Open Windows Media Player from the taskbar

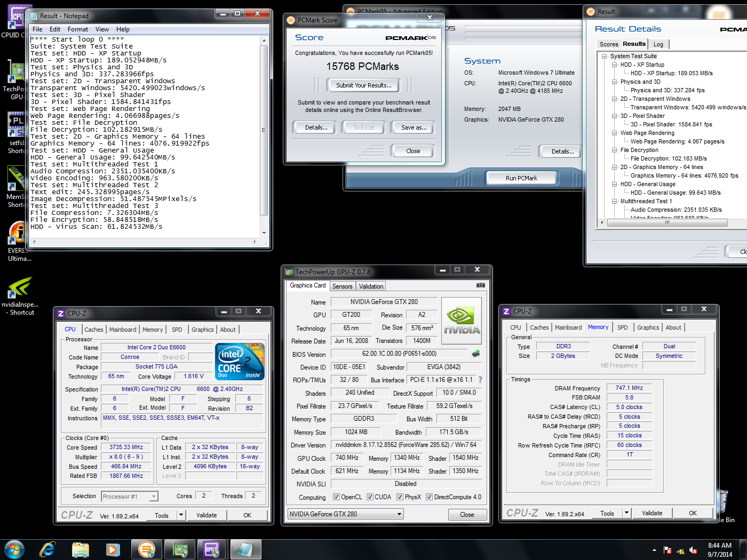coord(113,549)
